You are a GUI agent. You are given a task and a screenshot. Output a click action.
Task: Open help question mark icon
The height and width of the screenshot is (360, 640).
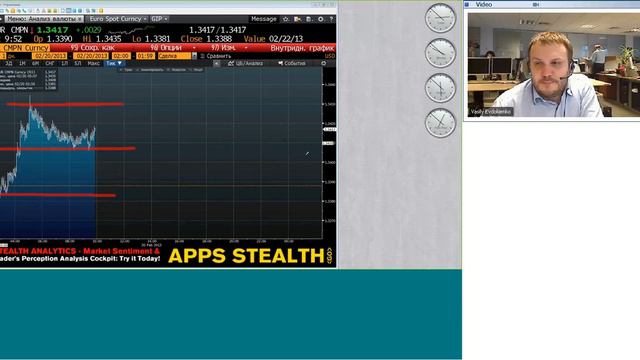(331, 19)
